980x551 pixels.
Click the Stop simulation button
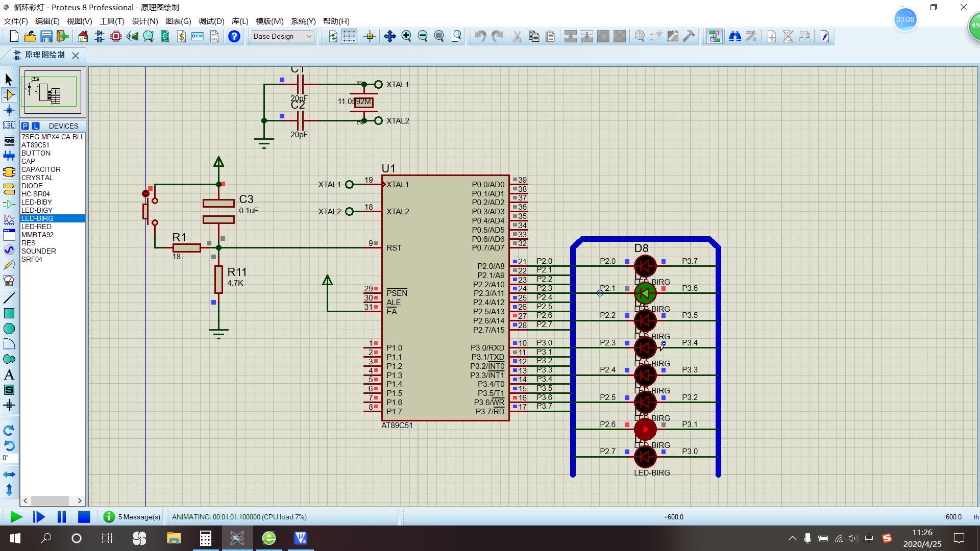84,517
